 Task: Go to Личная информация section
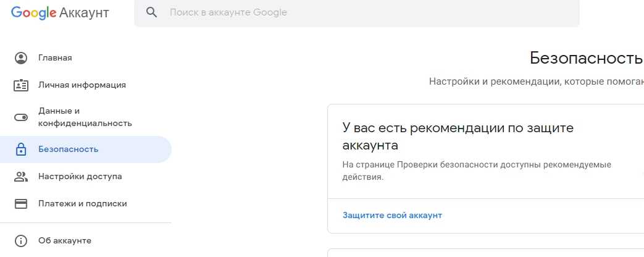[x=82, y=85]
